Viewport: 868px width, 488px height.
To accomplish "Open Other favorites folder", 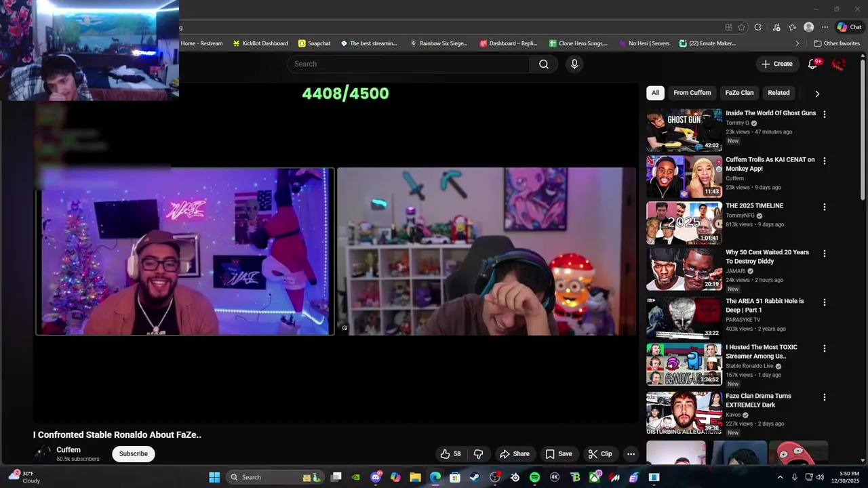I will 837,43.
